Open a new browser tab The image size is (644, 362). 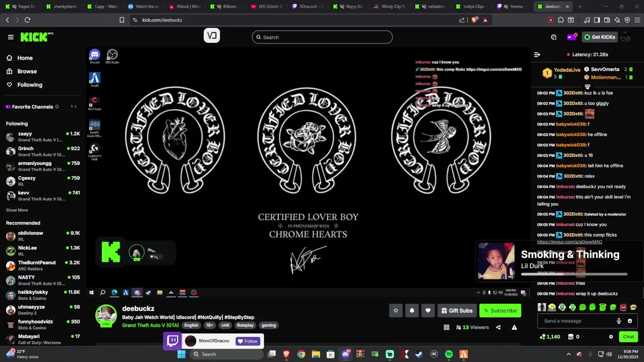pos(580,7)
